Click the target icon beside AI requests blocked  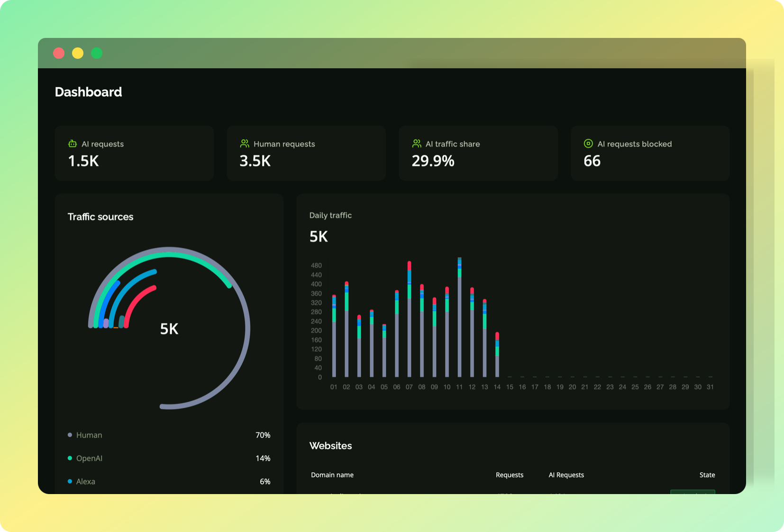click(x=588, y=144)
